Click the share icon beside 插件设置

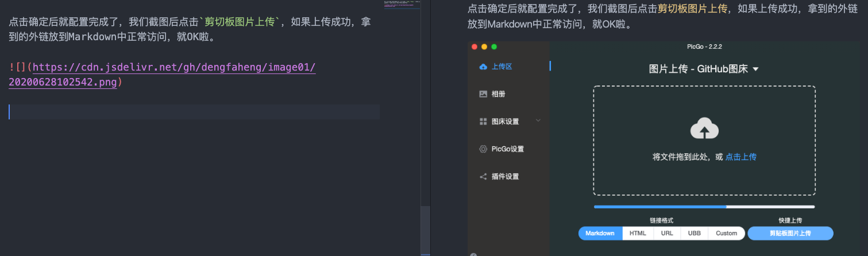pyautogui.click(x=483, y=177)
